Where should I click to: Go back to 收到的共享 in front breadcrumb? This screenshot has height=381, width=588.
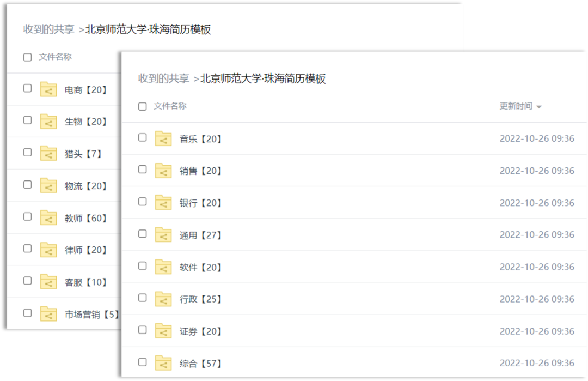pos(163,78)
